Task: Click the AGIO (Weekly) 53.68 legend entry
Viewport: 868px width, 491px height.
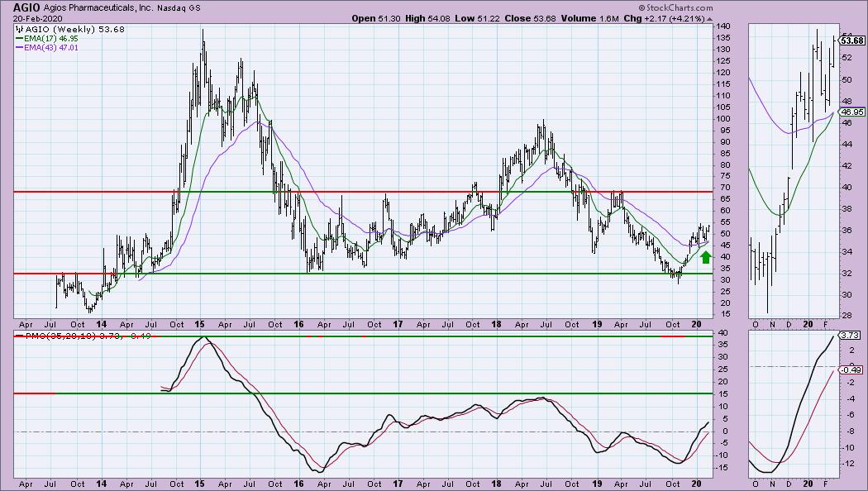Action: pyautogui.click(x=69, y=29)
